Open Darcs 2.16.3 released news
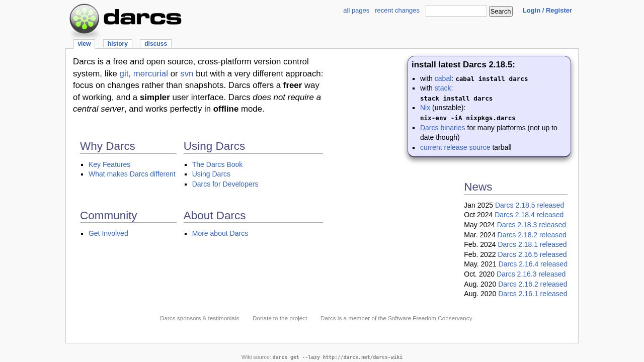 pyautogui.click(x=531, y=274)
